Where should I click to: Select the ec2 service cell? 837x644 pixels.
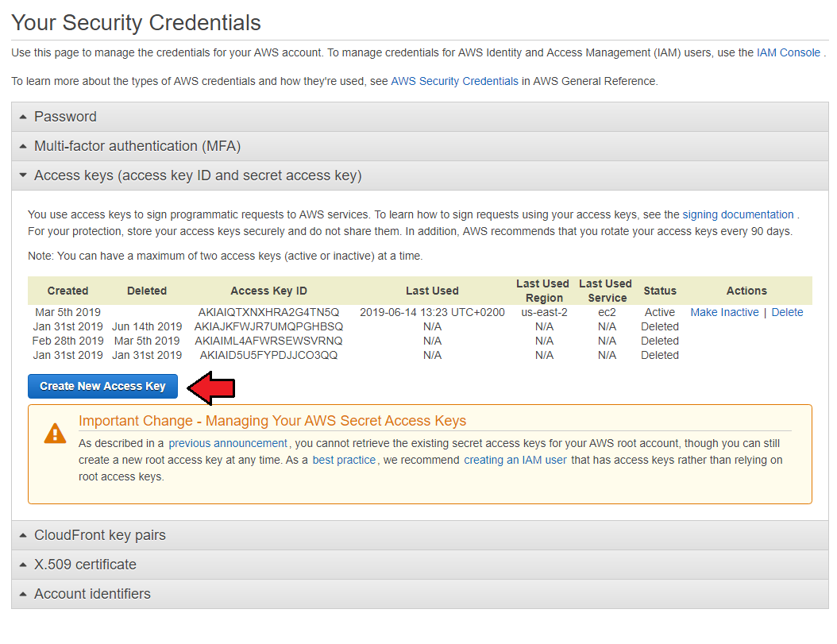click(x=607, y=312)
